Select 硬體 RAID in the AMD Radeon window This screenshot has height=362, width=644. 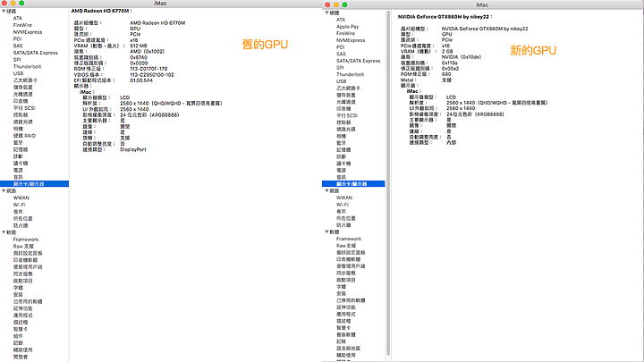coord(24,136)
